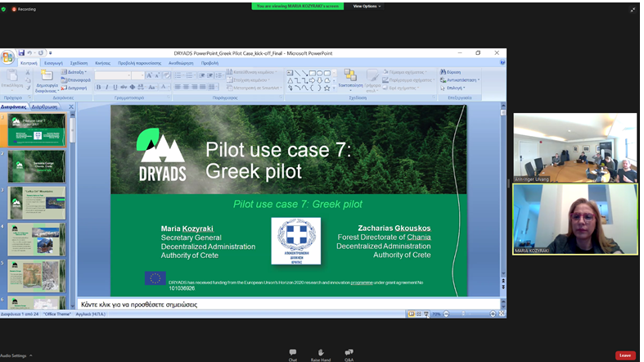The width and height of the screenshot is (644, 362).
Task: Click the Zoom In plus button
Action: click(493, 314)
